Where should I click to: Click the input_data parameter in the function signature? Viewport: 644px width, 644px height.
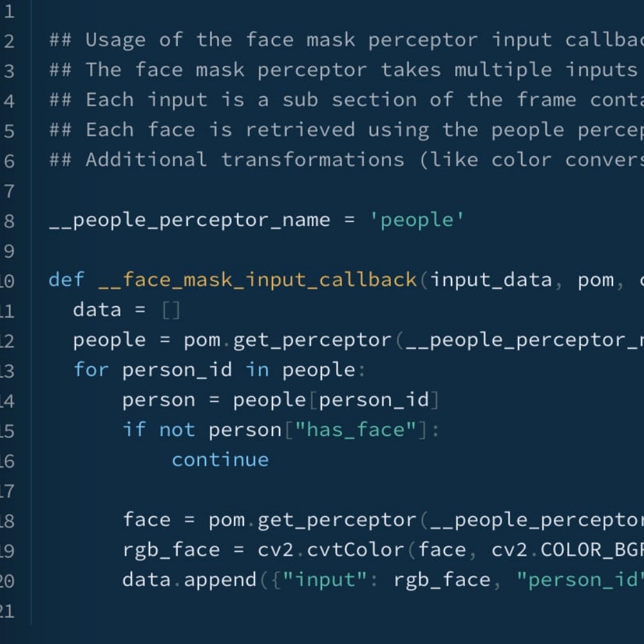[x=491, y=281]
